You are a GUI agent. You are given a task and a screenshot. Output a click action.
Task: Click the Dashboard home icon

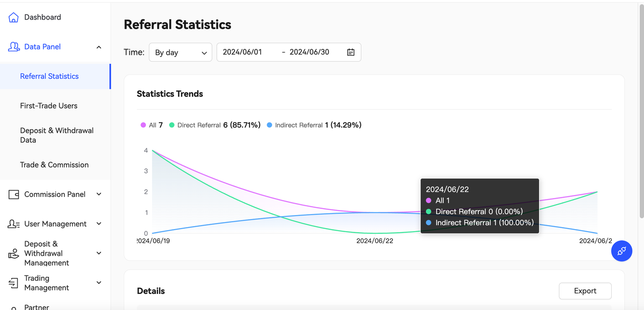[x=14, y=18]
